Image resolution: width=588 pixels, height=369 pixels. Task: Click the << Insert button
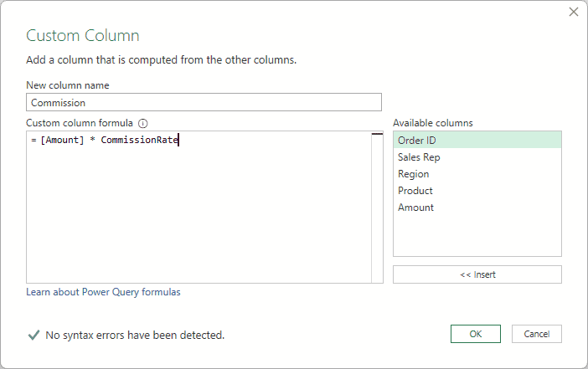click(477, 274)
